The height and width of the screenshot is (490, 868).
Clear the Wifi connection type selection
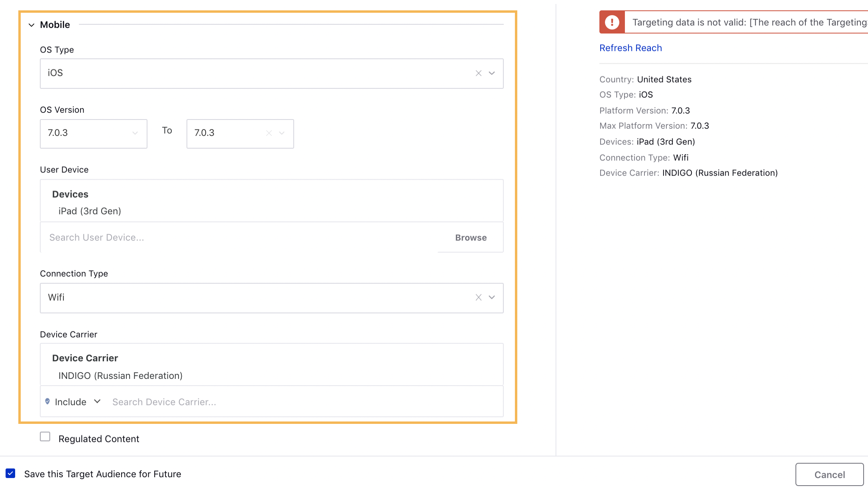478,297
